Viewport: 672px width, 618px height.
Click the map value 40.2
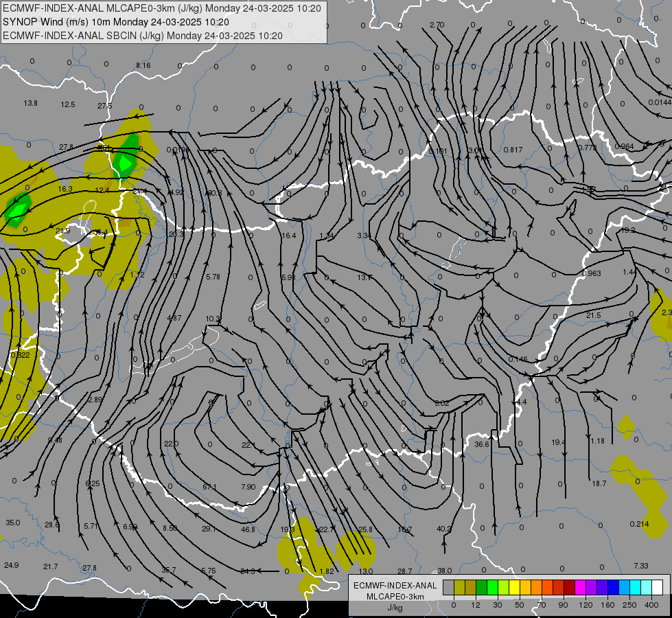tap(444, 529)
